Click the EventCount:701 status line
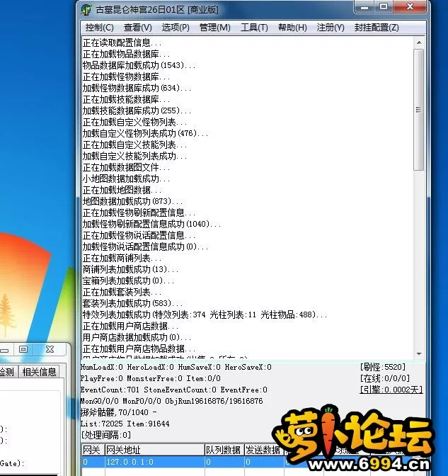 [x=174, y=390]
